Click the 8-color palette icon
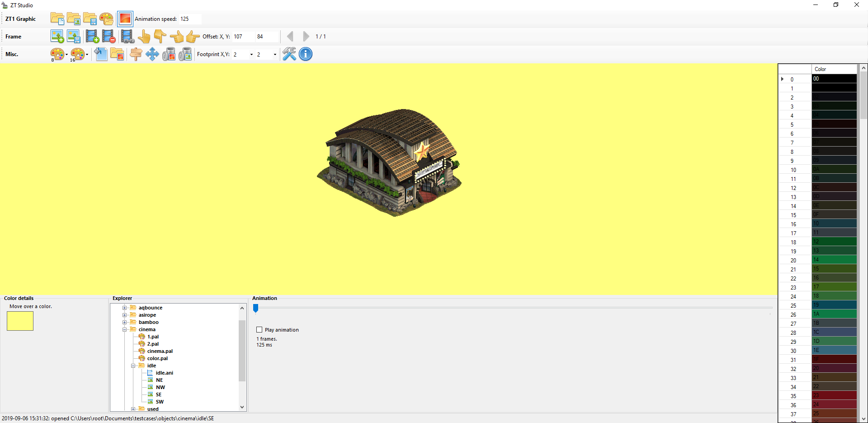This screenshot has width=868, height=423. pos(57,54)
